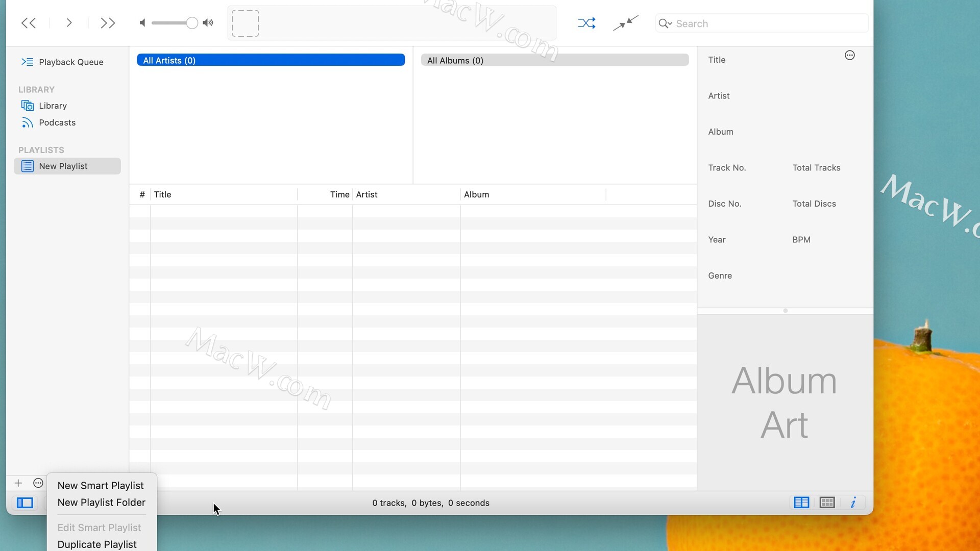
Task: Sort by Artist column header
Action: pyautogui.click(x=406, y=194)
